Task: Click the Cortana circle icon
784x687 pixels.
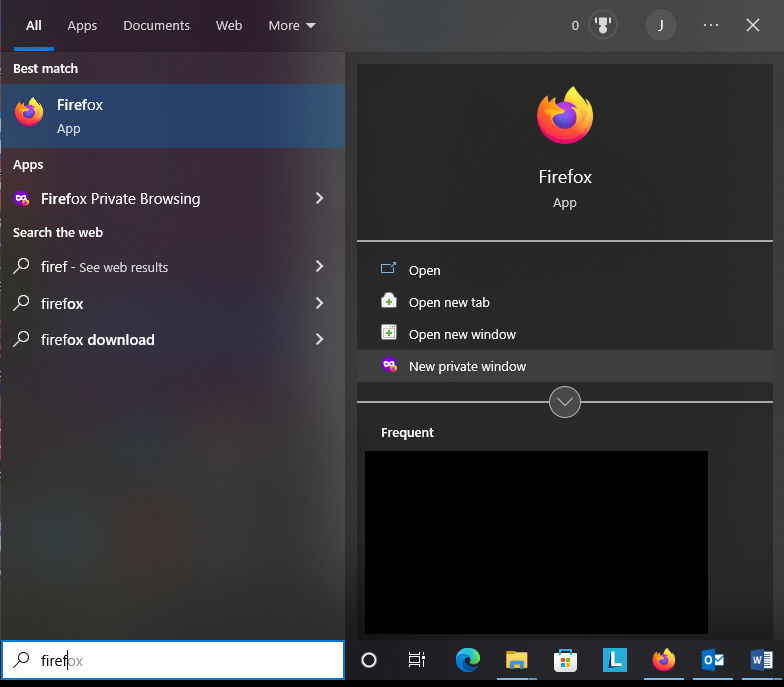Action: (369, 660)
